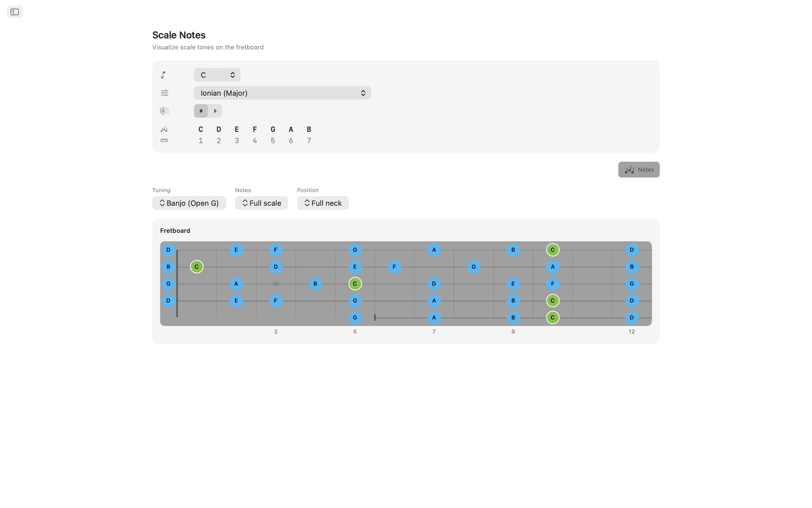Click scale note E above degree 3
This screenshot has height=508, width=812.
[x=237, y=129]
